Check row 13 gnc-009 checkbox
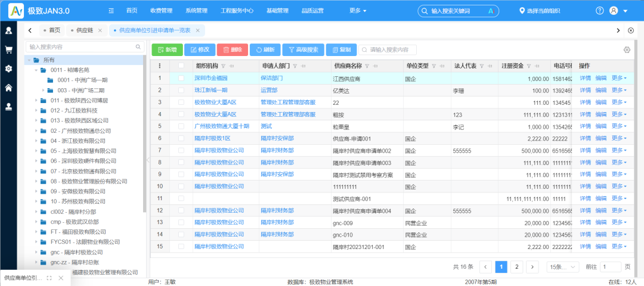The image size is (644, 286). pos(181,223)
